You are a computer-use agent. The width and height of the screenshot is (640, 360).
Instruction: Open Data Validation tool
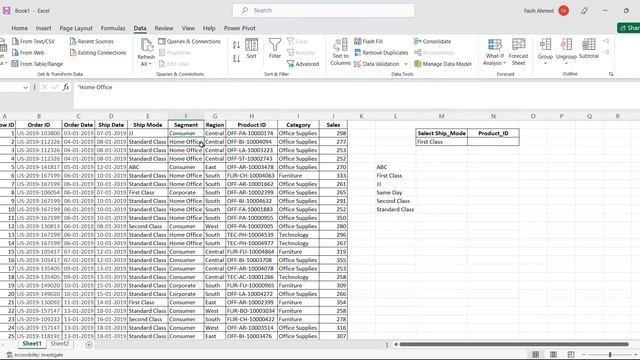point(377,64)
